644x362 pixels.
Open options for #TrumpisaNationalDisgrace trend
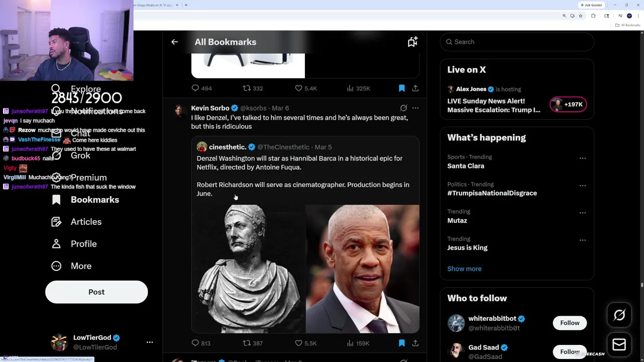(x=583, y=186)
